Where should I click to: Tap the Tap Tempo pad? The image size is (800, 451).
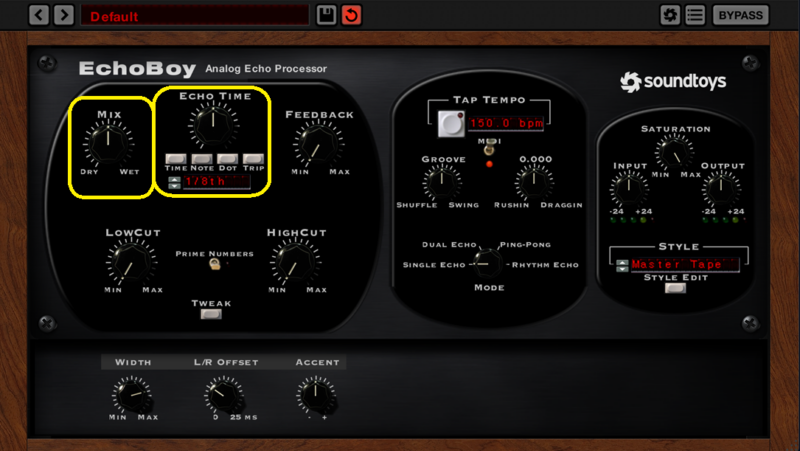tap(451, 123)
